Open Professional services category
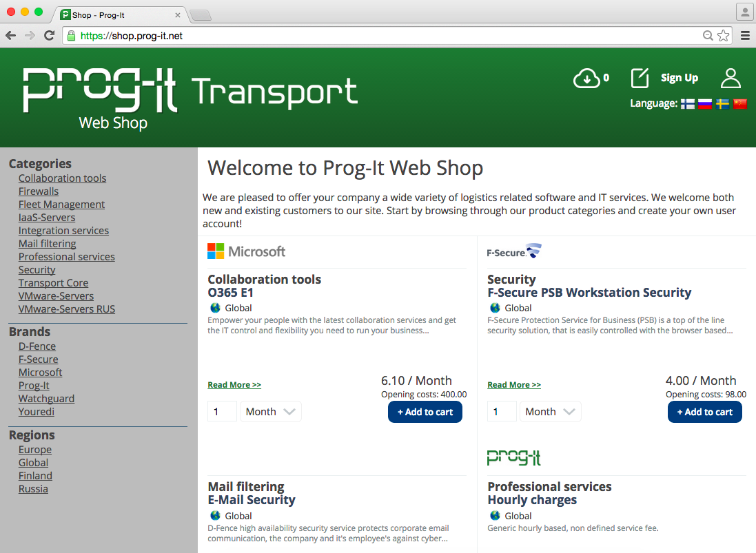 (67, 256)
